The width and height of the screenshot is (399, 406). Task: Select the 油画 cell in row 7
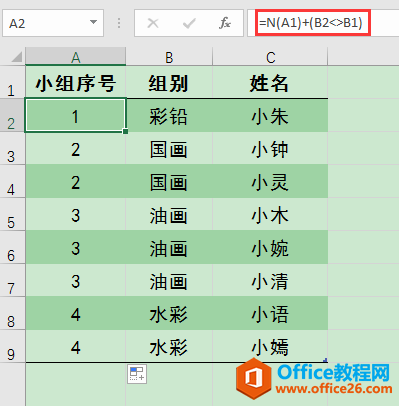click(169, 280)
